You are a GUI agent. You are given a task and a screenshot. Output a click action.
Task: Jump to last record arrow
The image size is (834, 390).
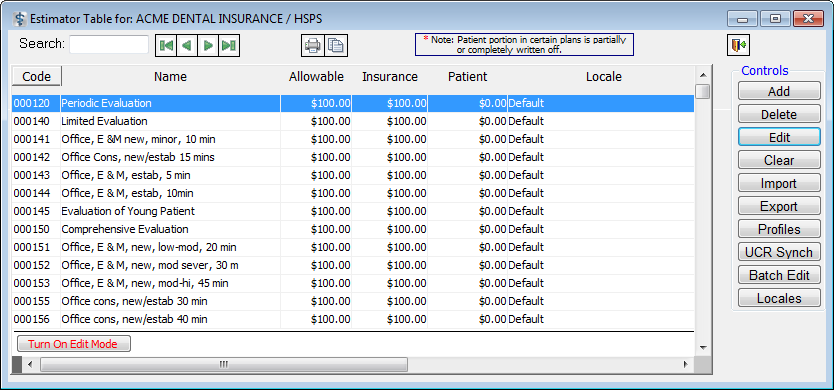229,46
